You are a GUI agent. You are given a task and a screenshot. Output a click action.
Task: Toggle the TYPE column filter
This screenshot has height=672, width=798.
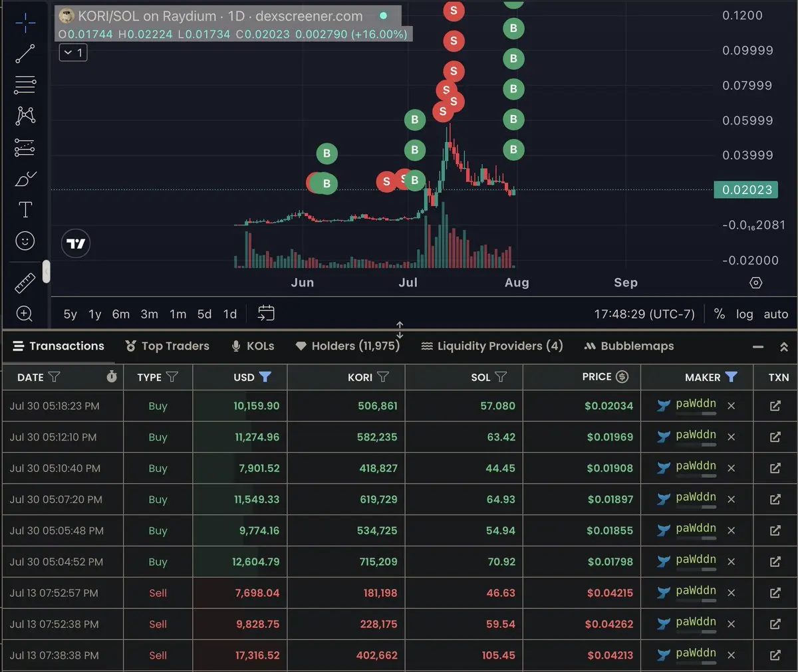[x=172, y=377]
